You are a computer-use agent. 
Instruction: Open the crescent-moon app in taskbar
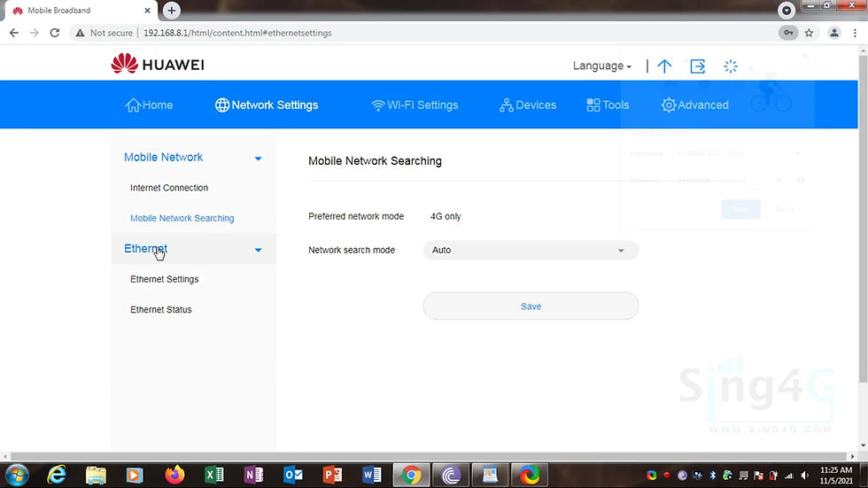point(451,475)
